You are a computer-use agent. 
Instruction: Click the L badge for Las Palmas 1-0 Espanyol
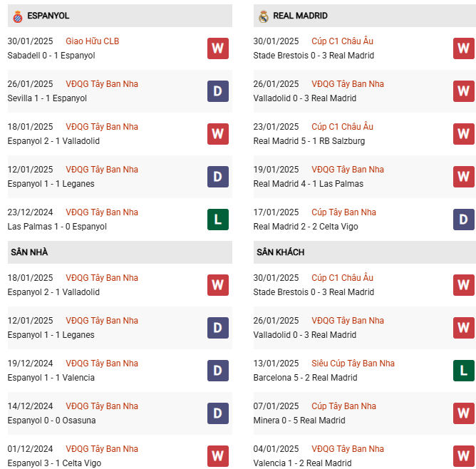(x=217, y=219)
